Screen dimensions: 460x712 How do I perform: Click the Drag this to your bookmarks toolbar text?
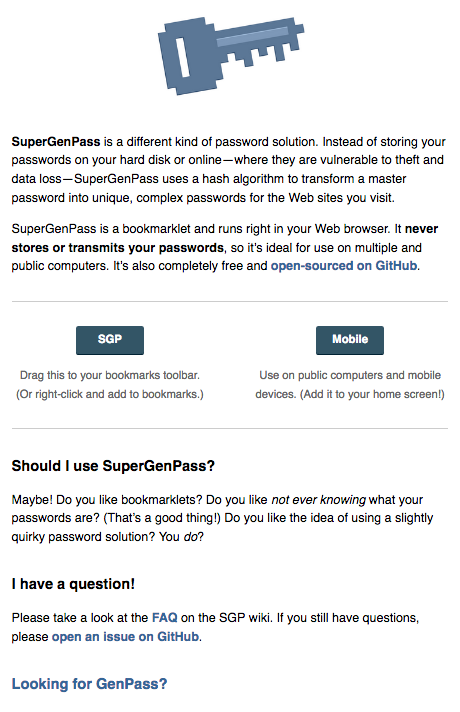pyautogui.click(x=110, y=375)
